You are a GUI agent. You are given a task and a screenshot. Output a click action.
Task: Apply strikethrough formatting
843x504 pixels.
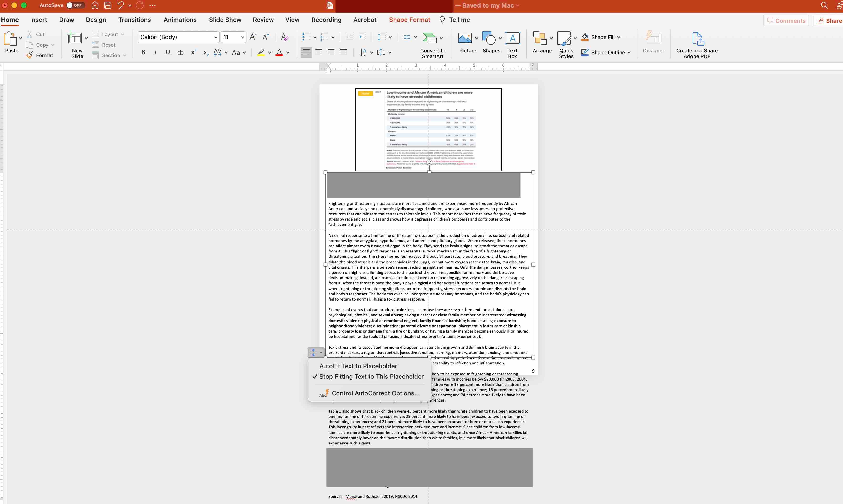click(x=180, y=52)
